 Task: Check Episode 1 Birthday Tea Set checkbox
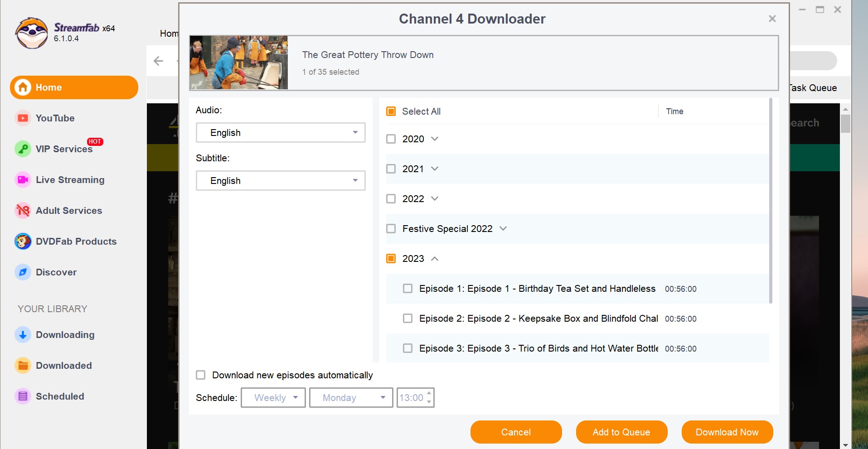(x=407, y=289)
